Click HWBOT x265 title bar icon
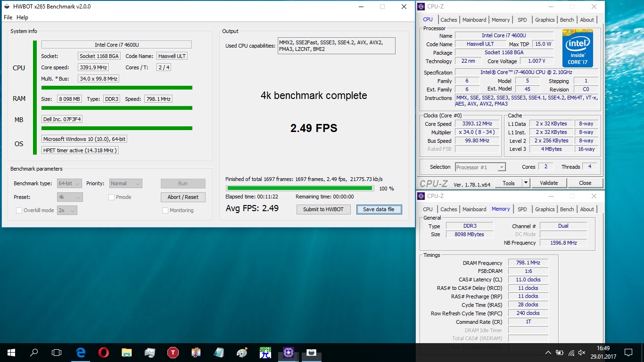Viewport: 644px width, 362px height. pyautogui.click(x=7, y=7)
